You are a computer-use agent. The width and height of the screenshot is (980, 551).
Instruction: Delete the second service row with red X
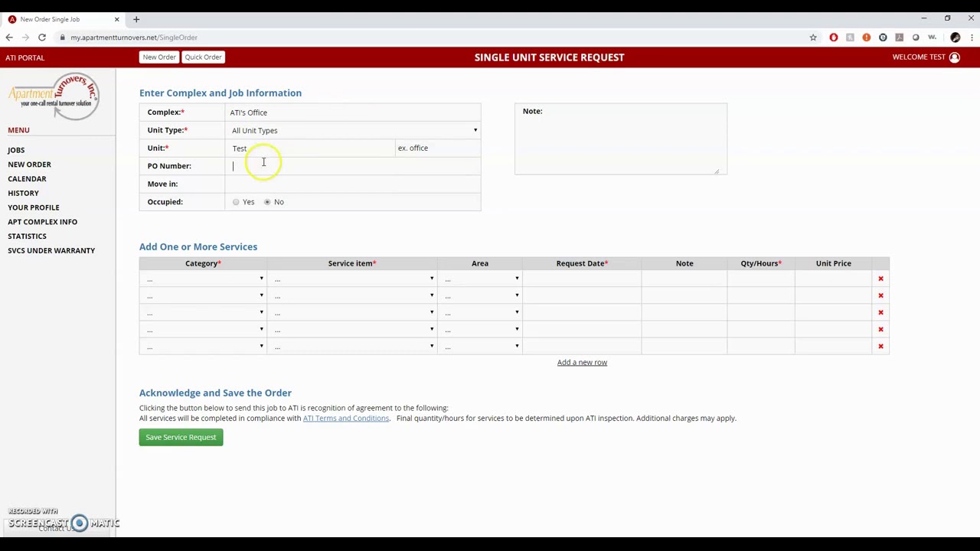pos(880,295)
